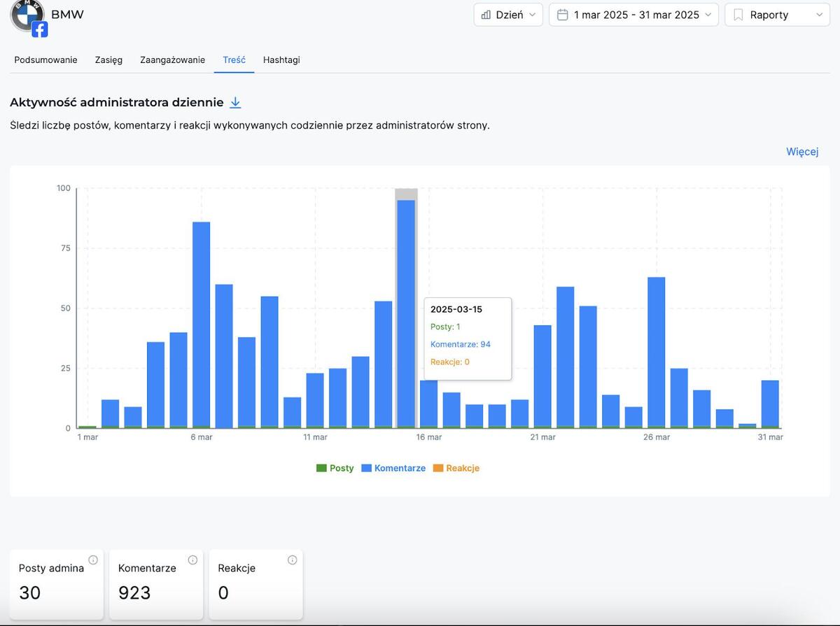Select the Treść tab

(x=234, y=60)
